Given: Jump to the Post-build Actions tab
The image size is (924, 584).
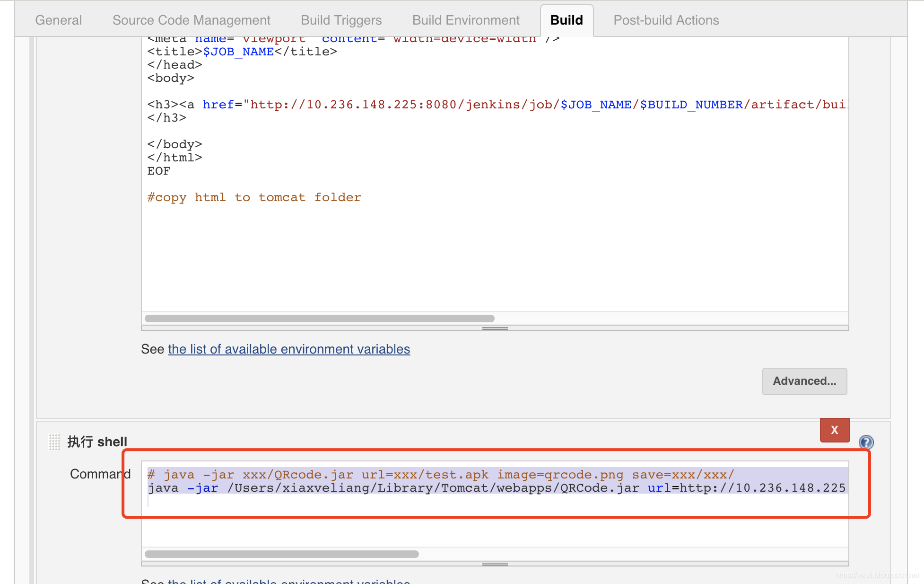Looking at the screenshot, I should pos(666,20).
